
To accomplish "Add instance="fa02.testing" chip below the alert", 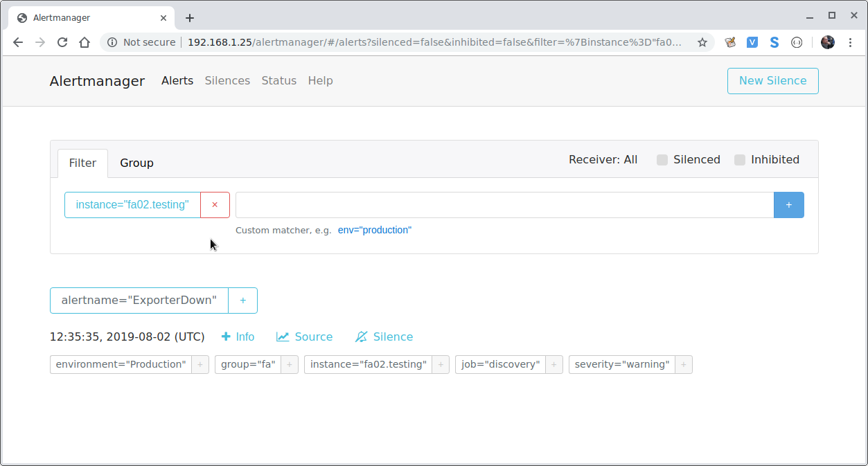I will click(441, 364).
